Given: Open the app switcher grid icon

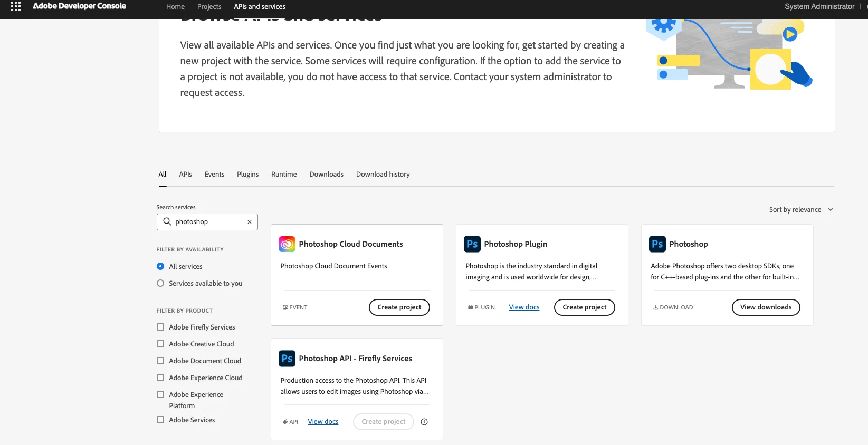Looking at the screenshot, I should [16, 6].
